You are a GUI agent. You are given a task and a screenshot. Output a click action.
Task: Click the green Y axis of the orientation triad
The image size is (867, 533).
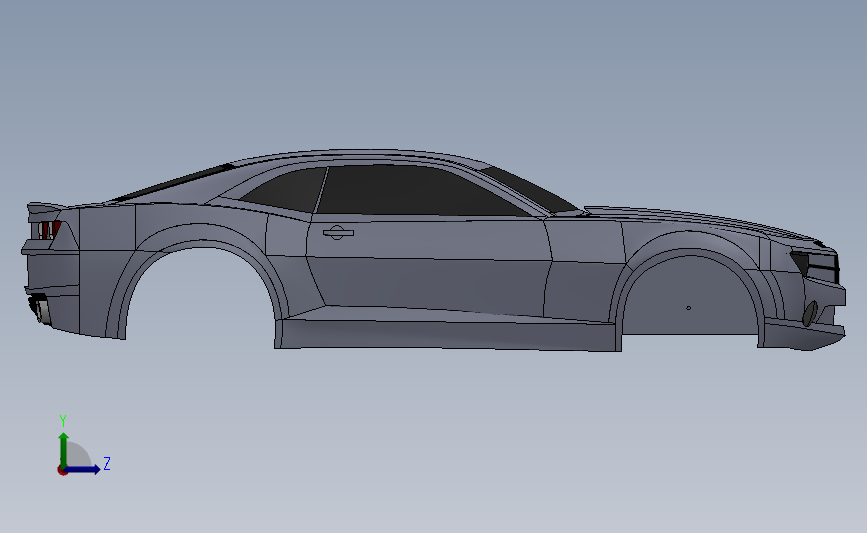tap(64, 450)
